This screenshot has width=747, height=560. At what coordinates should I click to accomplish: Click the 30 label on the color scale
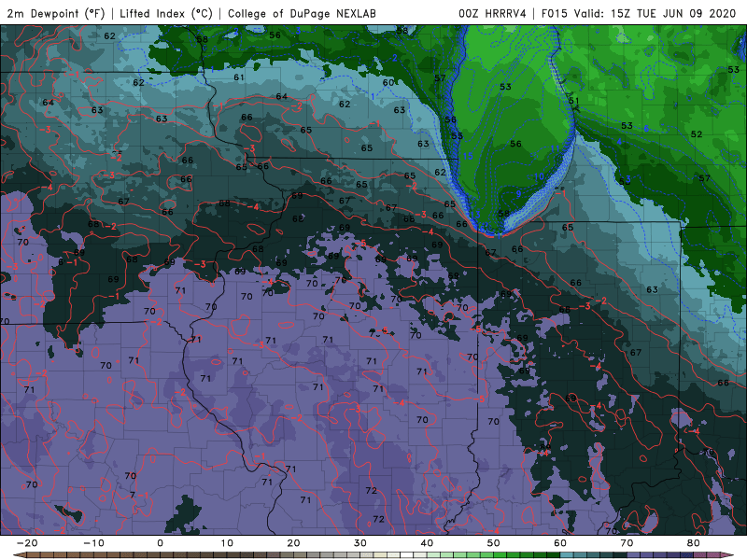[360, 543]
